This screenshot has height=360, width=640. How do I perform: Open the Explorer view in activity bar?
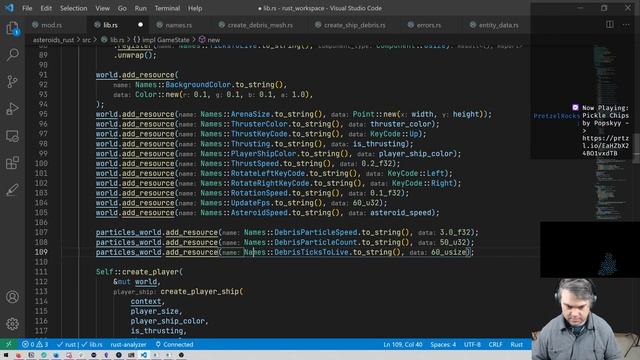click(x=13, y=29)
